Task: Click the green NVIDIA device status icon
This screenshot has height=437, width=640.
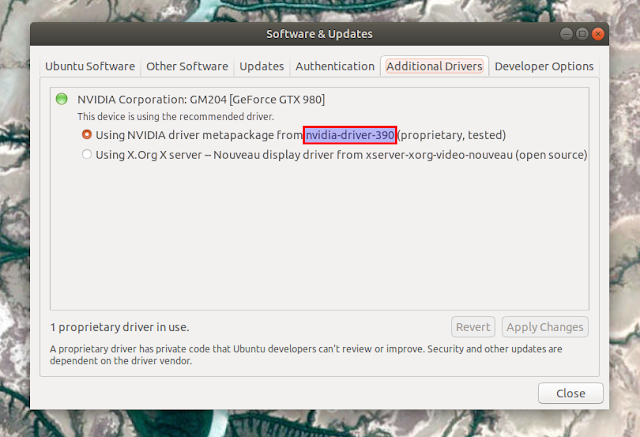Action: [61, 99]
